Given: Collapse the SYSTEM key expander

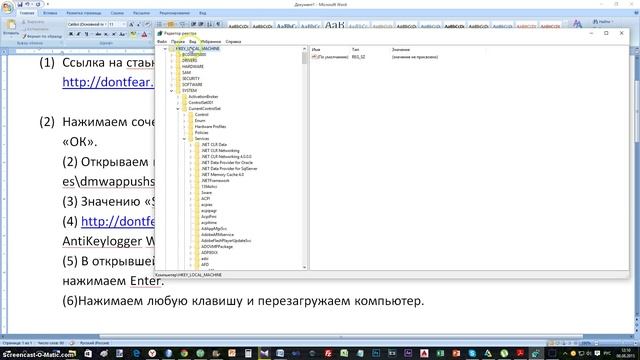Looking at the screenshot, I should click(171, 91).
